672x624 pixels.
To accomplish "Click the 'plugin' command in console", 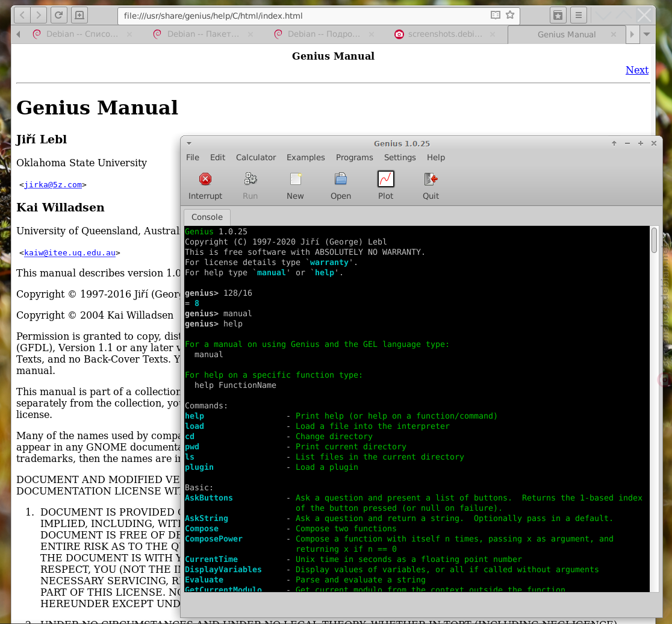I will pos(199,467).
